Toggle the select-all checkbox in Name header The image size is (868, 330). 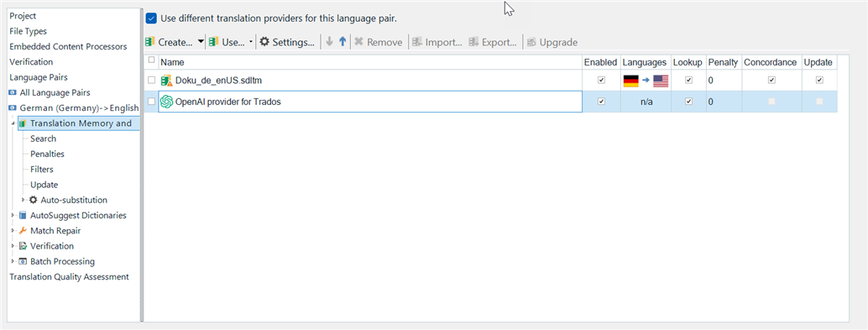[152, 60]
